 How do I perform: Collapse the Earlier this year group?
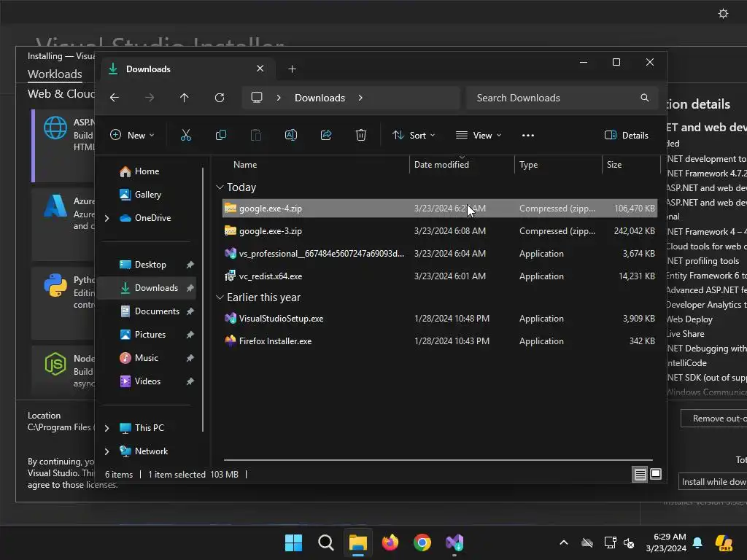[x=220, y=297]
